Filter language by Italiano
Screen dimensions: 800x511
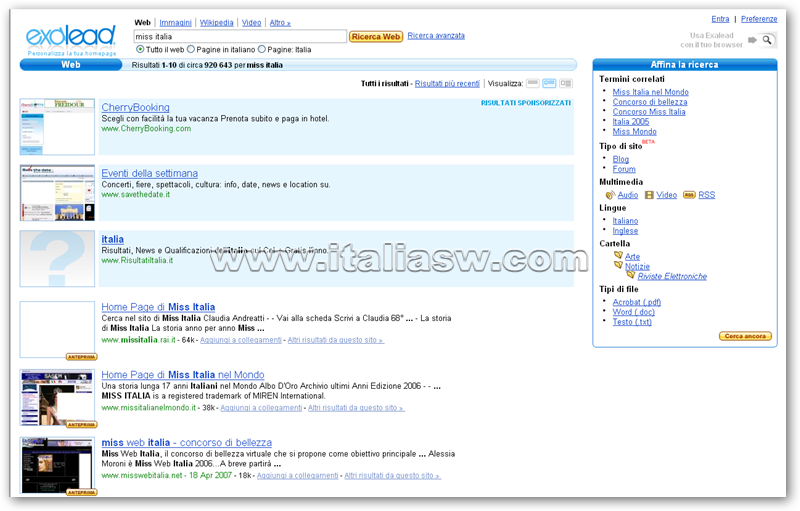click(625, 221)
